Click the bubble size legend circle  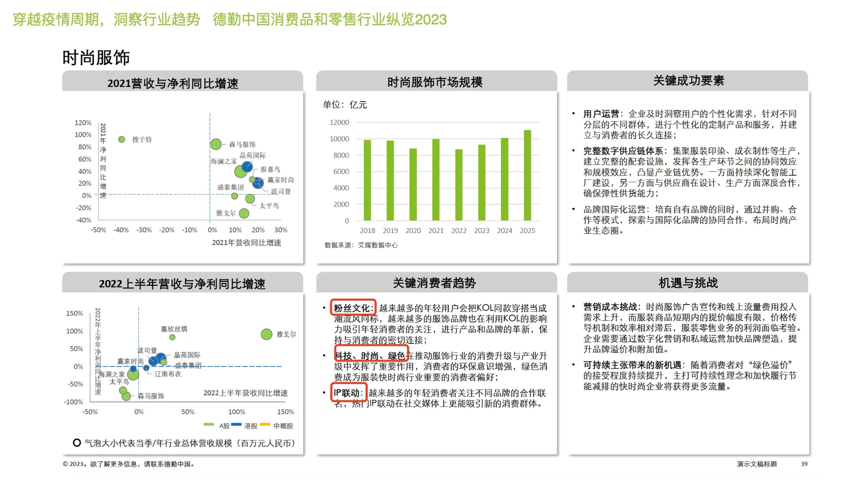[76, 443]
